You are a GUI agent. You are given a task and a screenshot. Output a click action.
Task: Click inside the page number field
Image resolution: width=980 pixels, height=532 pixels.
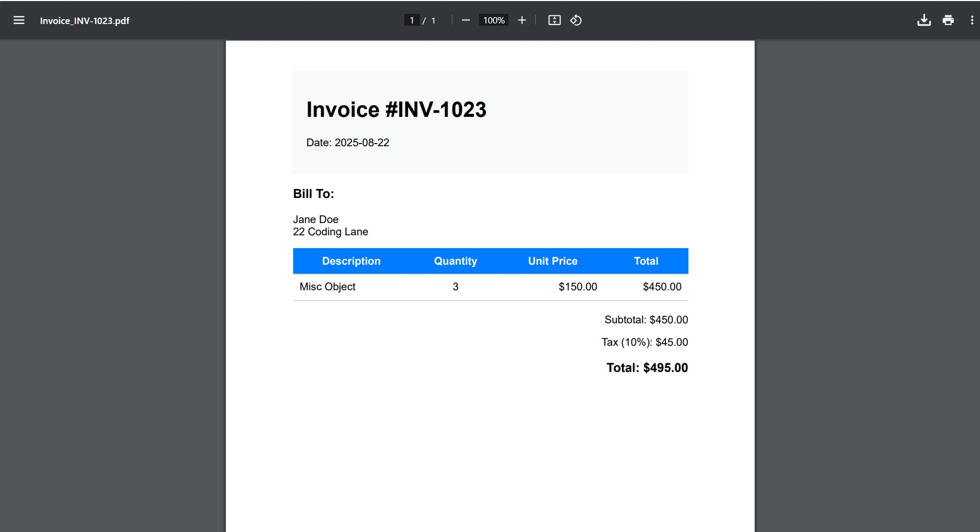tap(411, 20)
